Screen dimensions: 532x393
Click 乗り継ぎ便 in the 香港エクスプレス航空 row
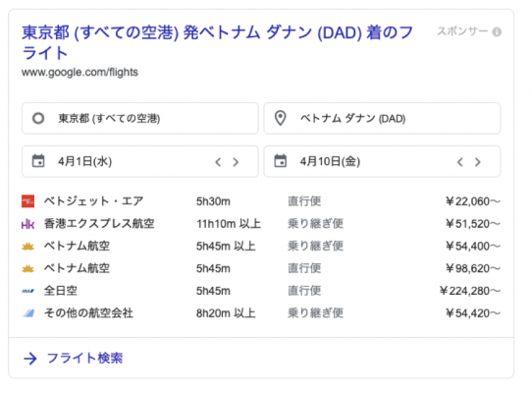click(x=315, y=223)
